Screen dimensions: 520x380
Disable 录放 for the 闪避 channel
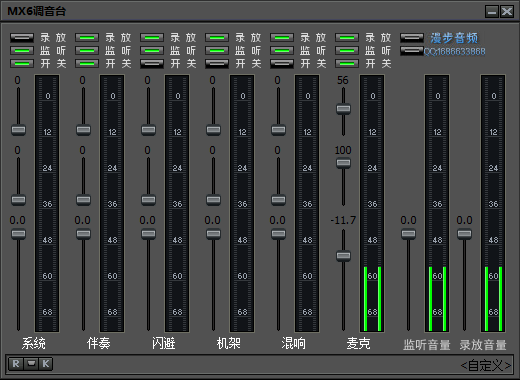(152, 38)
